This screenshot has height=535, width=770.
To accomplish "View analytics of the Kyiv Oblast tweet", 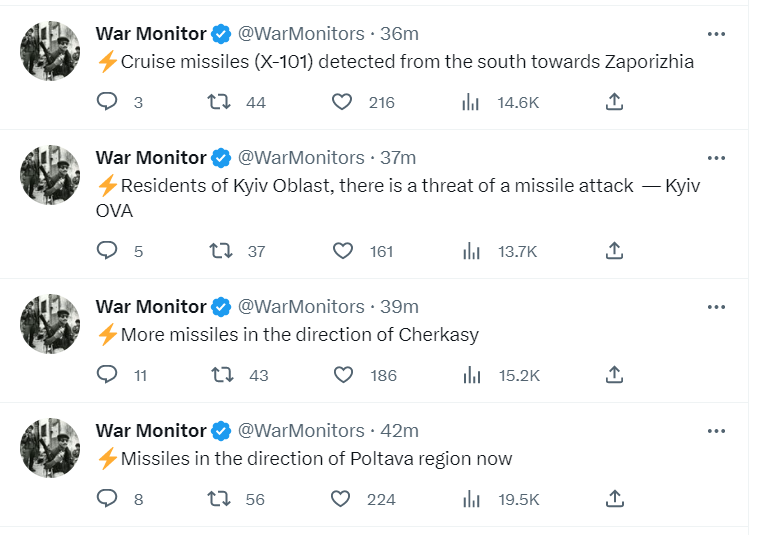I will [x=471, y=251].
